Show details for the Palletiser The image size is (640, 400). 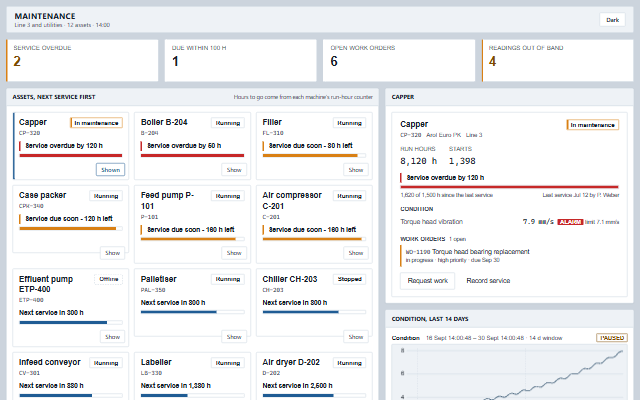[x=234, y=337]
